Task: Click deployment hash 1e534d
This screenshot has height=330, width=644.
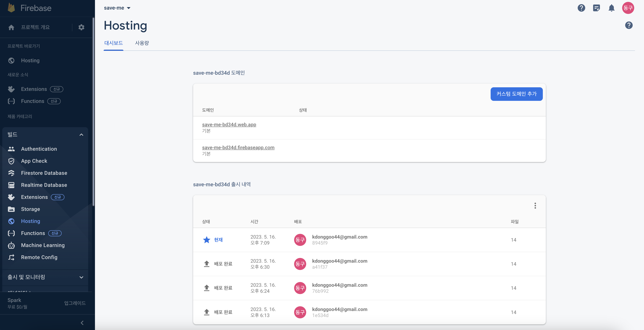Action: (x=320, y=316)
